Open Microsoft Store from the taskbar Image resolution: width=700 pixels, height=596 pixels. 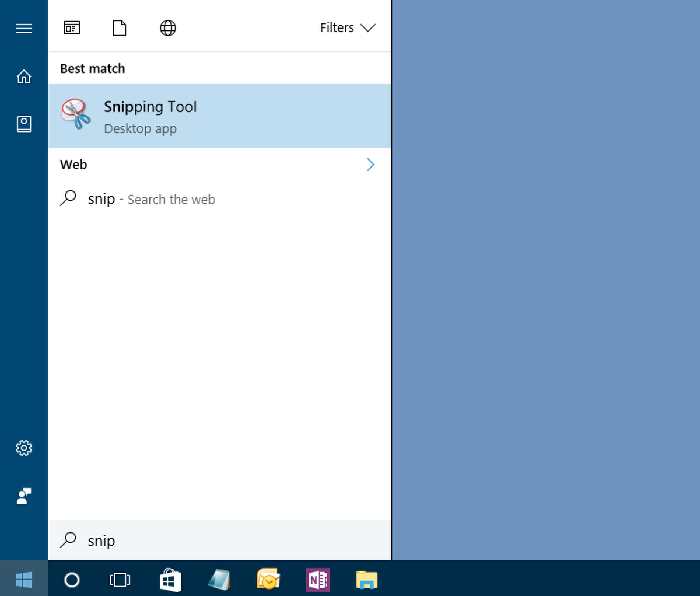click(170, 580)
